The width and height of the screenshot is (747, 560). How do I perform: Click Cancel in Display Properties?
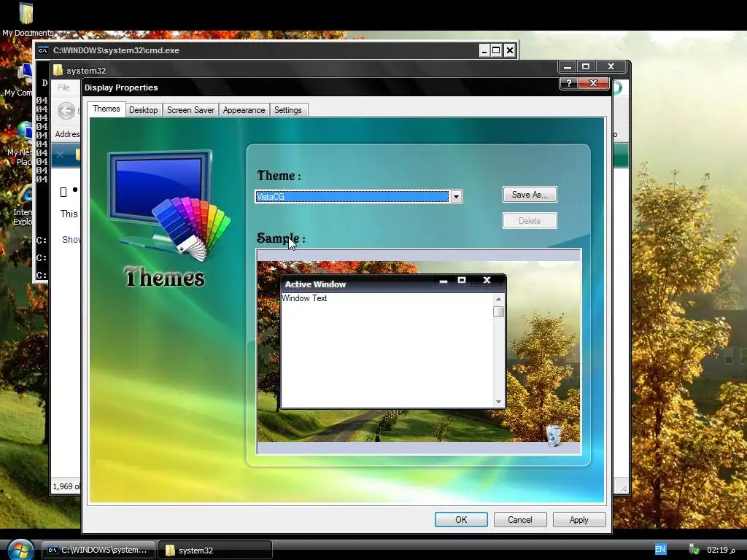519,519
